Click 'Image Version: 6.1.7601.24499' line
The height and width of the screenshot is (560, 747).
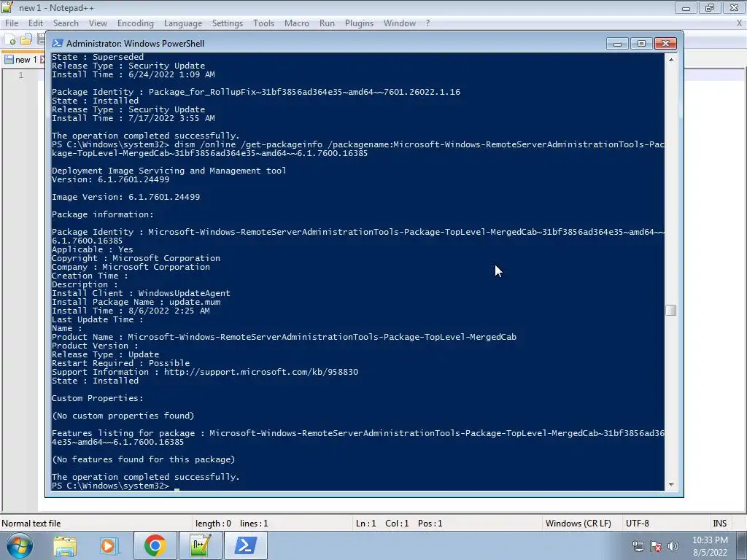click(125, 197)
